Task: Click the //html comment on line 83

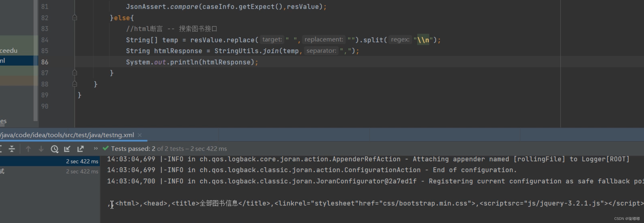Action: coord(171,29)
